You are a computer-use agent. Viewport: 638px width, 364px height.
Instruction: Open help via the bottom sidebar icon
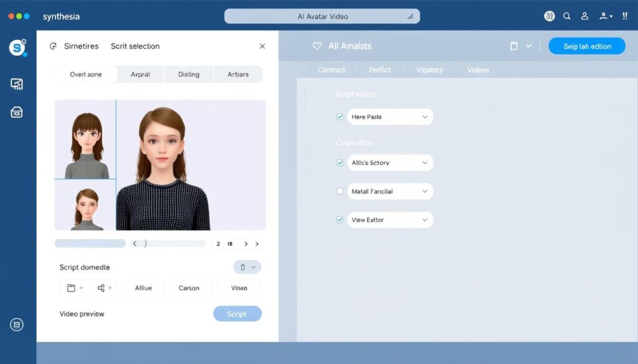tap(17, 324)
